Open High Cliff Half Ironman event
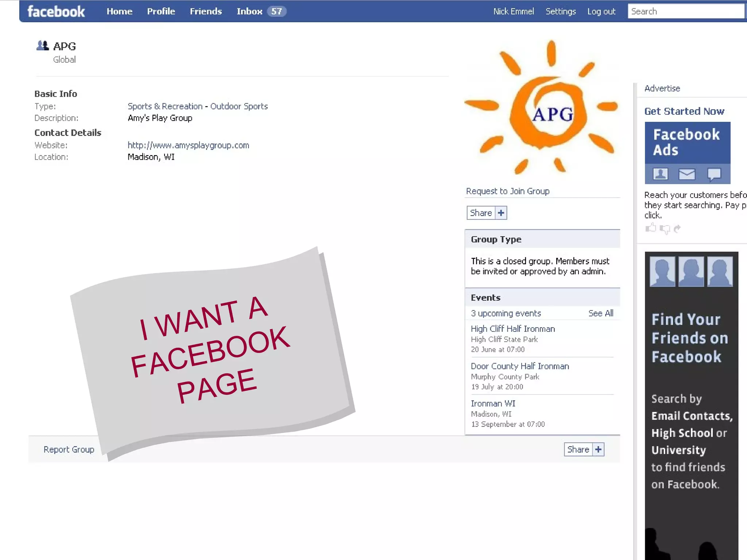The width and height of the screenshot is (747, 560). click(513, 329)
